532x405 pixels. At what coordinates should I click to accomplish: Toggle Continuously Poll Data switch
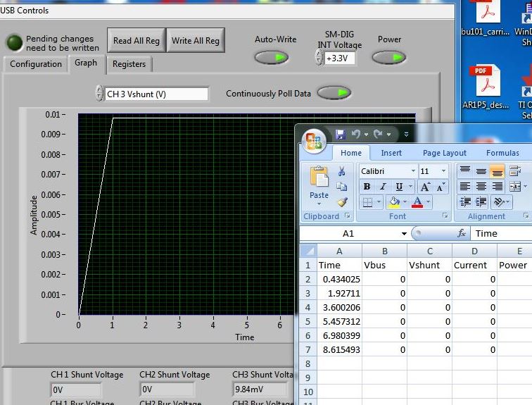(x=334, y=93)
